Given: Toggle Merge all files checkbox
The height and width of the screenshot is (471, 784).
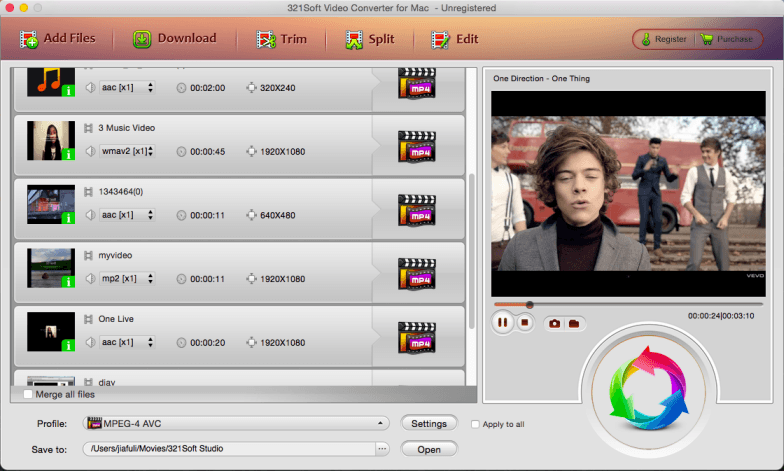Looking at the screenshot, I should (x=28, y=394).
